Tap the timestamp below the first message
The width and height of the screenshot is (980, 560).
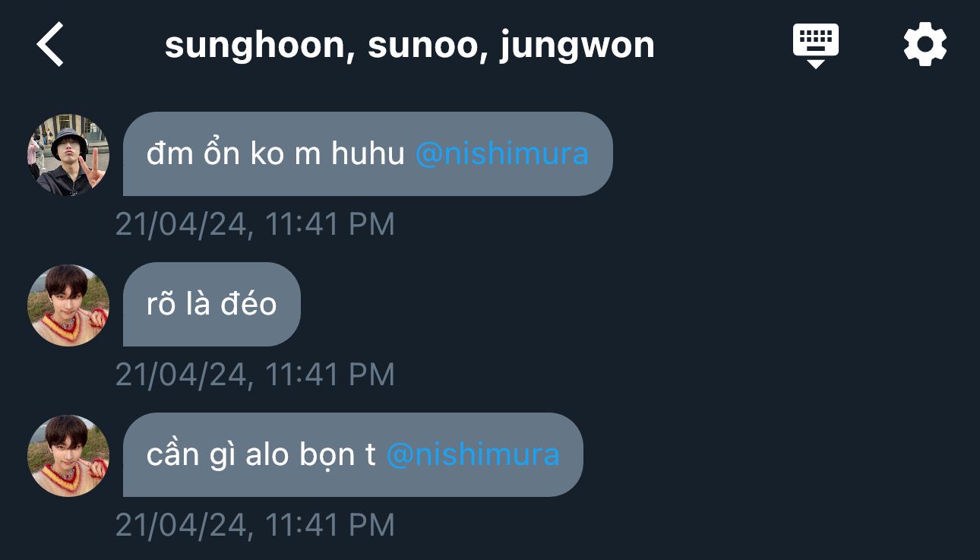pos(255,224)
